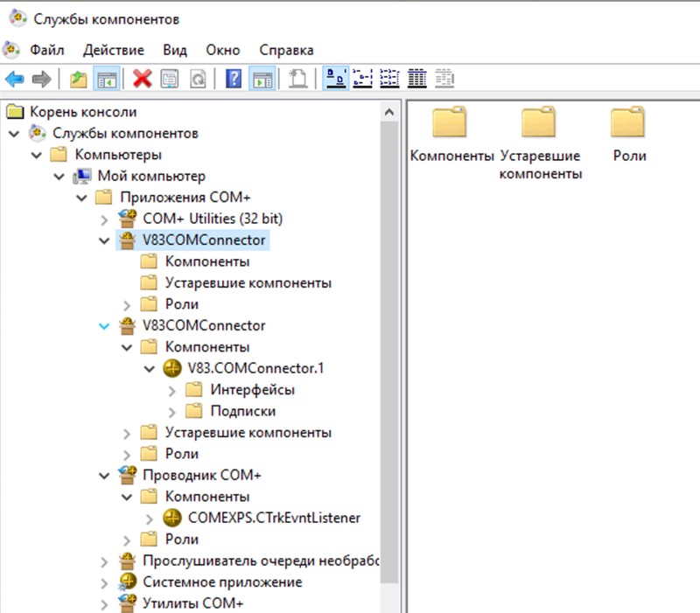Open the Вид menu

tap(174, 50)
